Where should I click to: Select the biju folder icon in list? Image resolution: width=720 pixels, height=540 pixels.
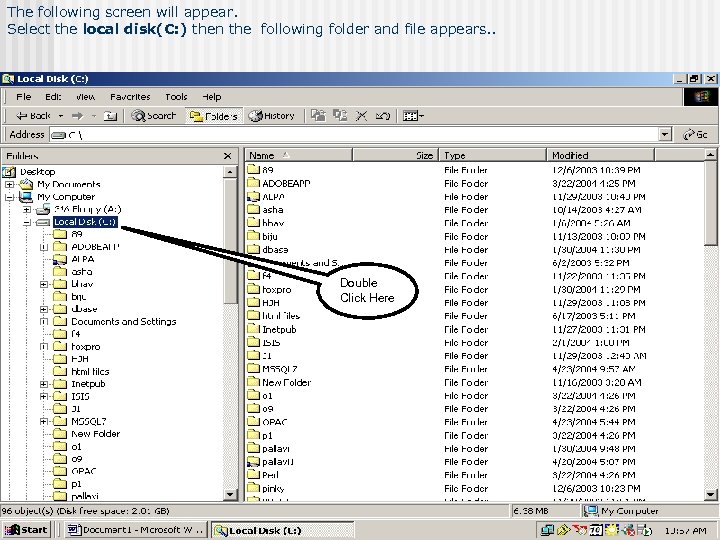pyautogui.click(x=253, y=236)
